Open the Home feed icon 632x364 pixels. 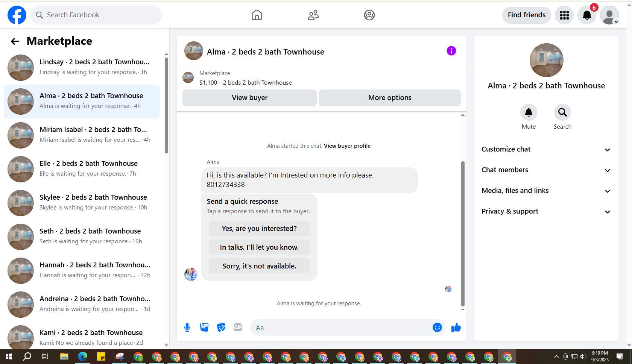257,15
